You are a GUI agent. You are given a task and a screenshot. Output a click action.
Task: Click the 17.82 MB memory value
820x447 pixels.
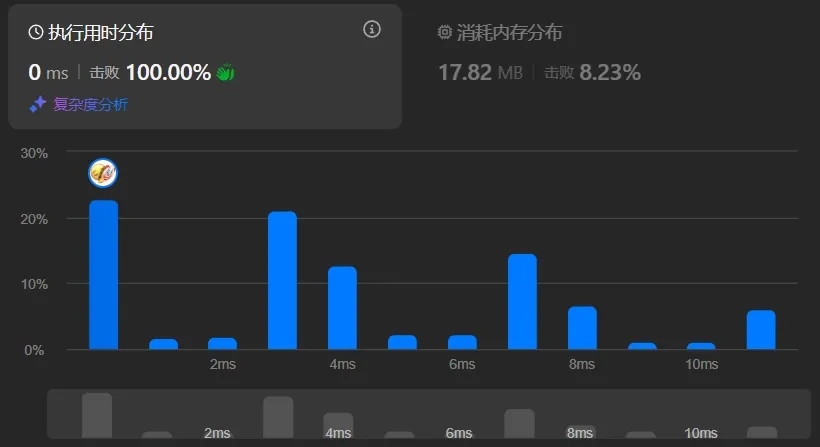(480, 72)
